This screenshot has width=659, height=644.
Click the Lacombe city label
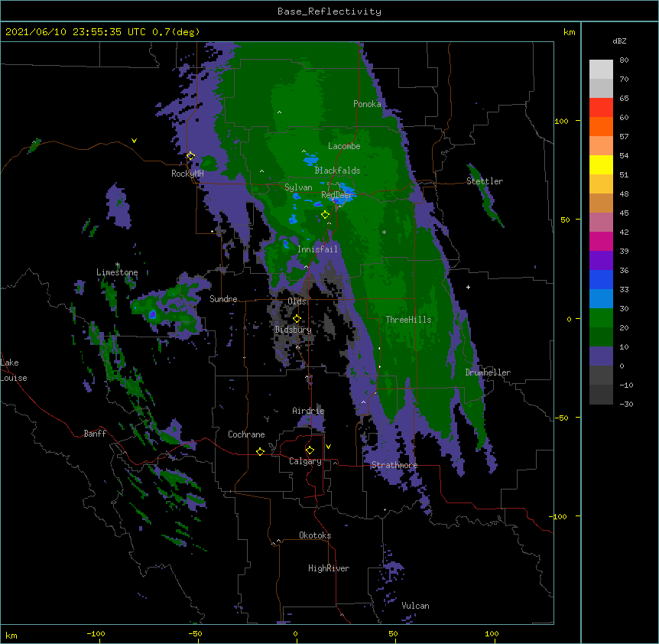[x=344, y=146]
